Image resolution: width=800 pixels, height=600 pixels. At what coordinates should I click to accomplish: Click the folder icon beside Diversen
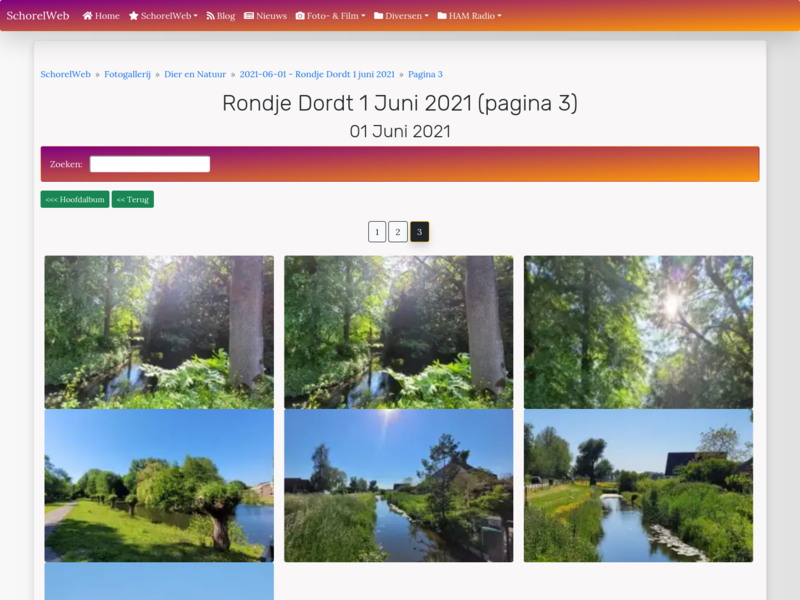[379, 16]
